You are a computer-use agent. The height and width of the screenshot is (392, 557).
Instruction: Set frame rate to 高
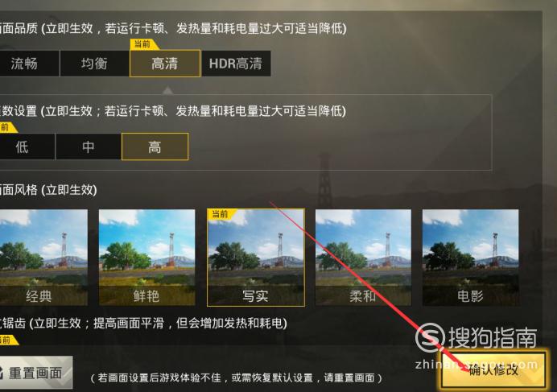pos(155,146)
